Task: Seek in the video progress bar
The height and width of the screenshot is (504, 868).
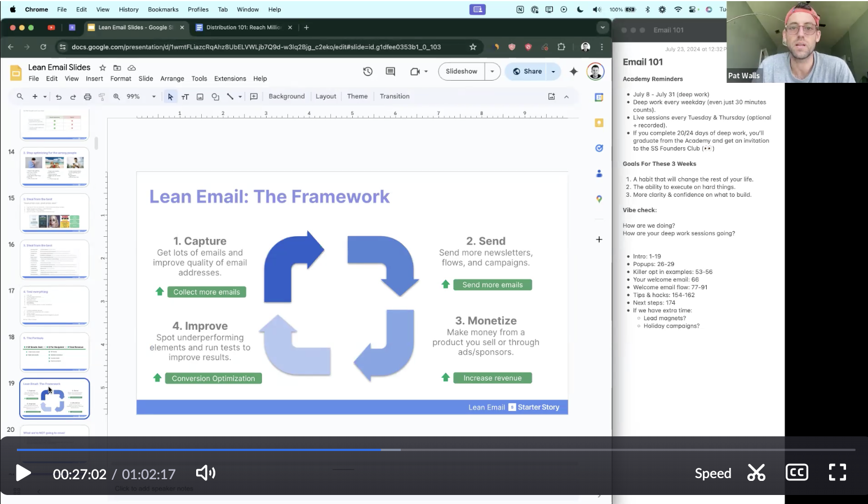Action: click(436, 450)
